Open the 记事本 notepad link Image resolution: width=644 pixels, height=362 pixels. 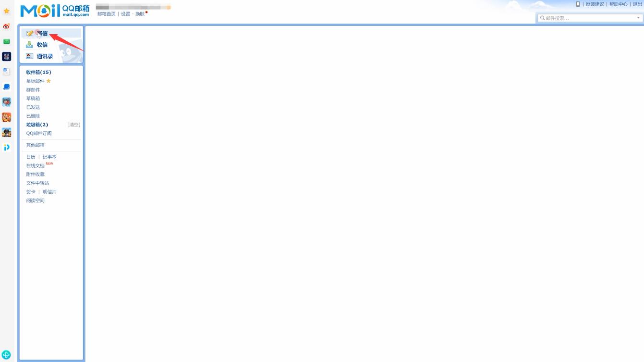(49, 157)
